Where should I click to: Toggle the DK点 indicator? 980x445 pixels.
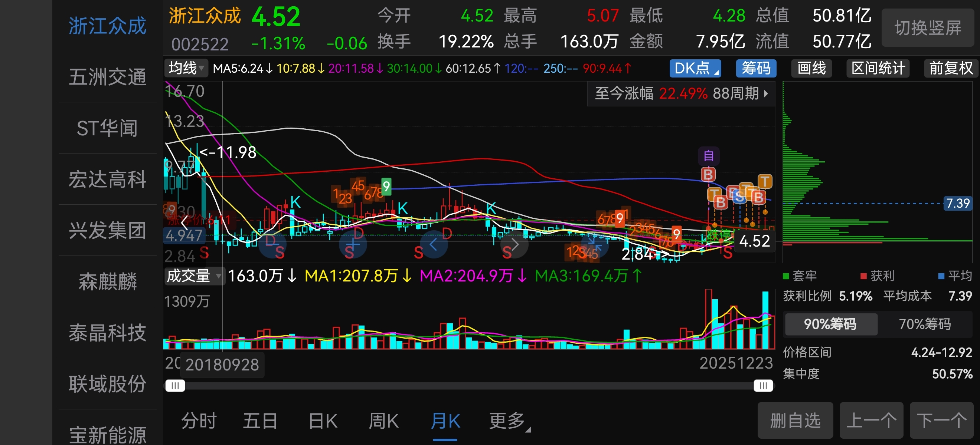tap(695, 68)
